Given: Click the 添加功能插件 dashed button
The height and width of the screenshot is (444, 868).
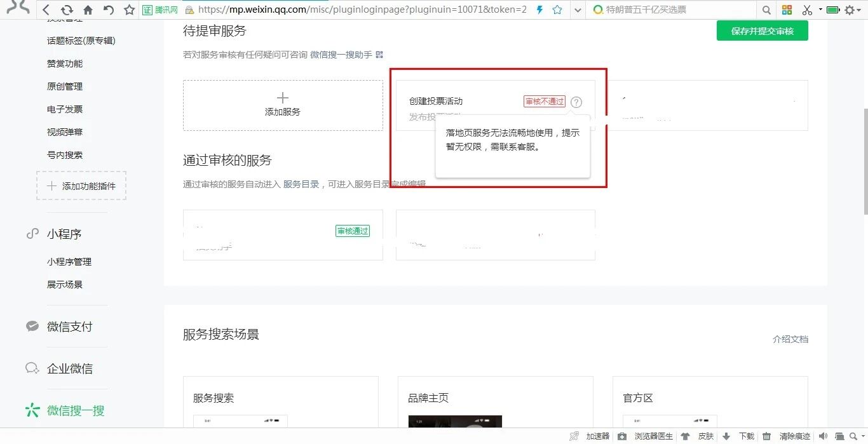Looking at the screenshot, I should (81, 185).
